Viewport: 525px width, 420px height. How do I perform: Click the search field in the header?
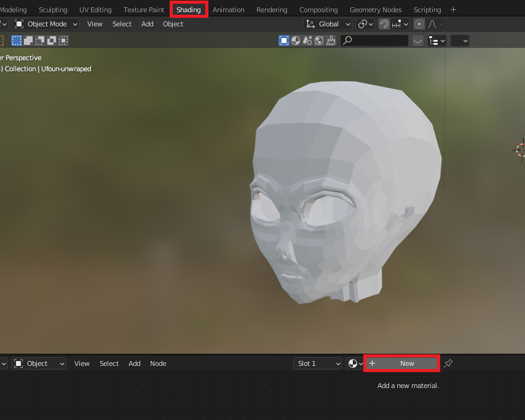point(374,41)
